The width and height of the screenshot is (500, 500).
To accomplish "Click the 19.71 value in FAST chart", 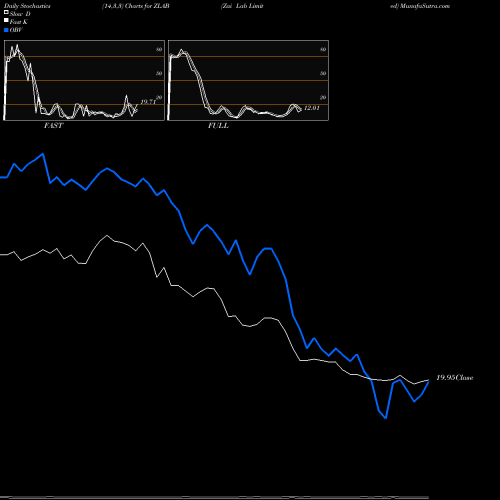I will [x=148, y=102].
